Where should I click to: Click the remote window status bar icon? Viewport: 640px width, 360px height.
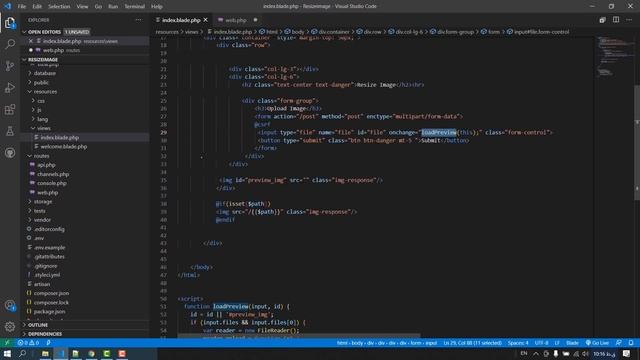click(x=7, y=343)
